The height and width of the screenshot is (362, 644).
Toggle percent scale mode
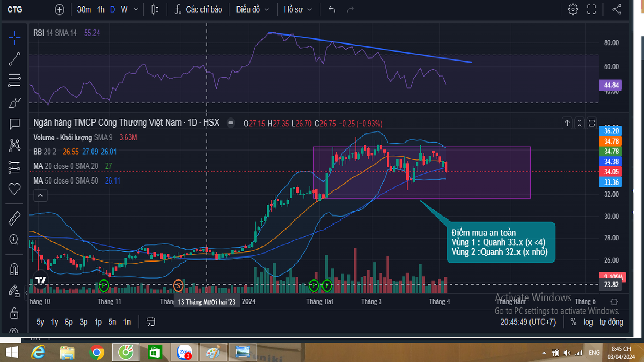[x=573, y=322]
